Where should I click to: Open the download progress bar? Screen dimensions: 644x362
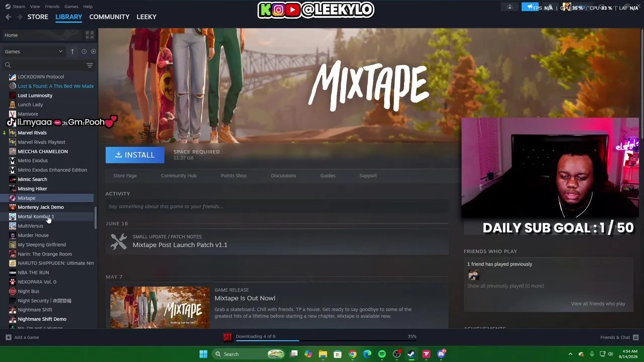coord(326,340)
